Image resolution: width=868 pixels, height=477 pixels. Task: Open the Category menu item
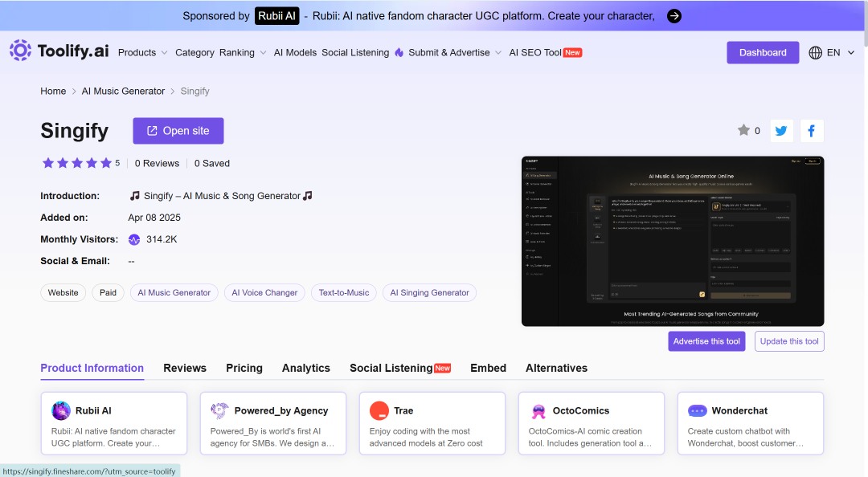[x=194, y=52]
